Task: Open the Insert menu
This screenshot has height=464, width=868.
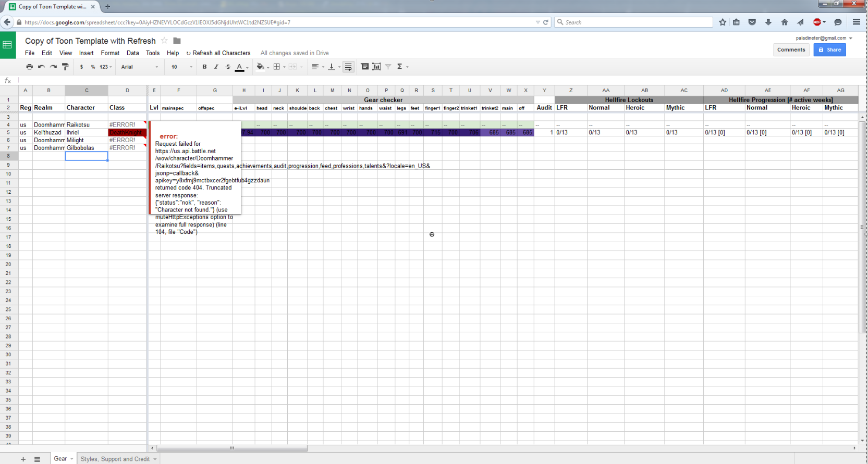Action: click(x=87, y=53)
